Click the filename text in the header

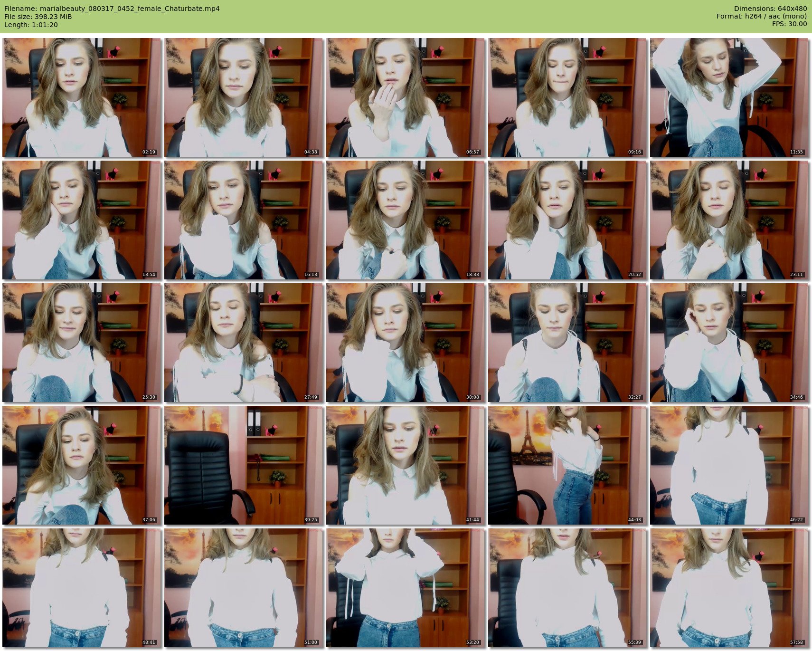pyautogui.click(x=112, y=9)
